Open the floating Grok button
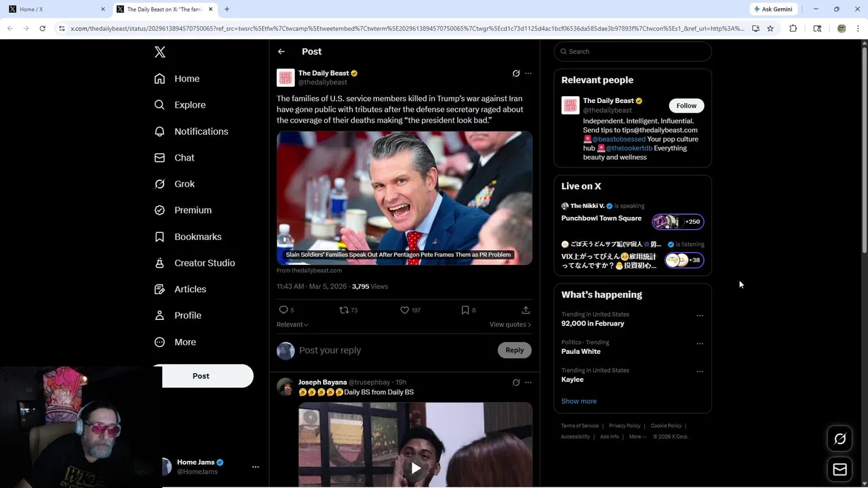The width and height of the screenshot is (868, 488). (x=840, y=439)
